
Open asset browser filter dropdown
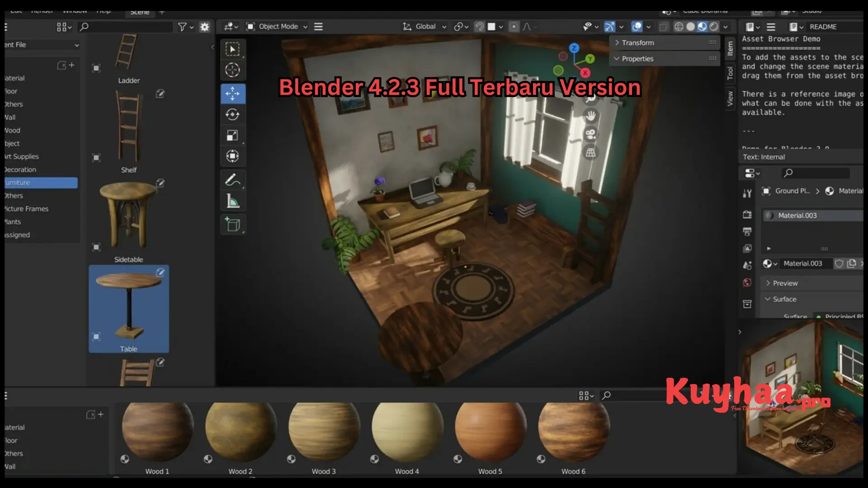click(x=185, y=27)
